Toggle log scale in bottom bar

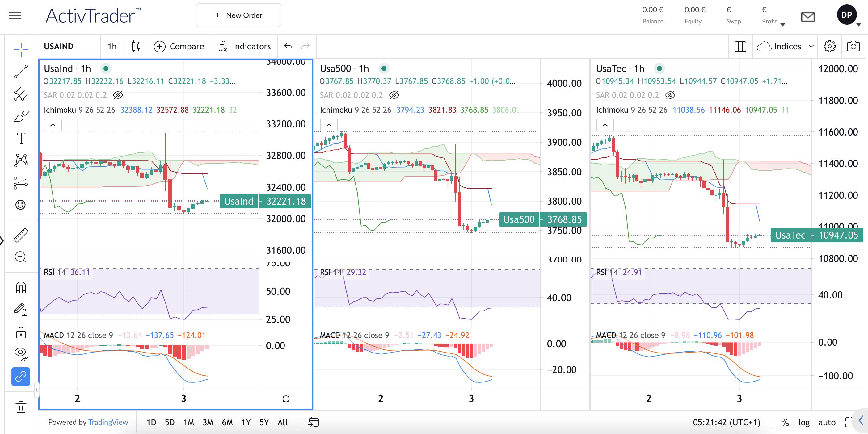pos(804,422)
